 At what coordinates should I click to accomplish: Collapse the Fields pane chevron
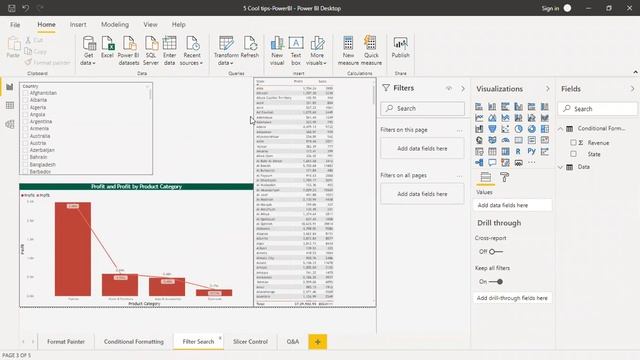632,89
